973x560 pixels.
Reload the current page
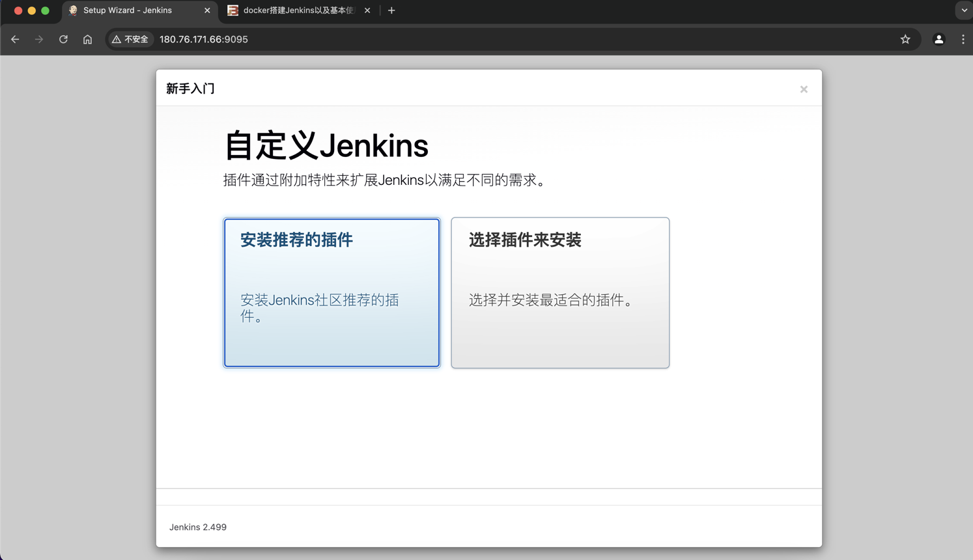63,39
